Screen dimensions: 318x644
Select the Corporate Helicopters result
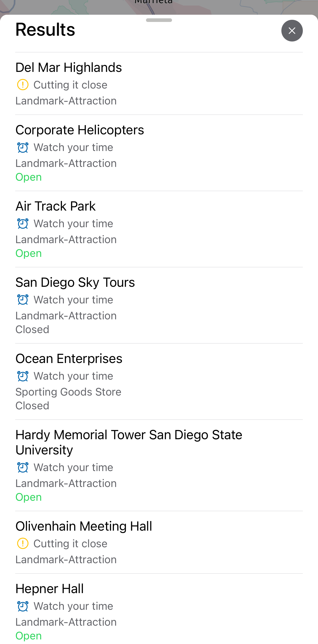pos(80,130)
